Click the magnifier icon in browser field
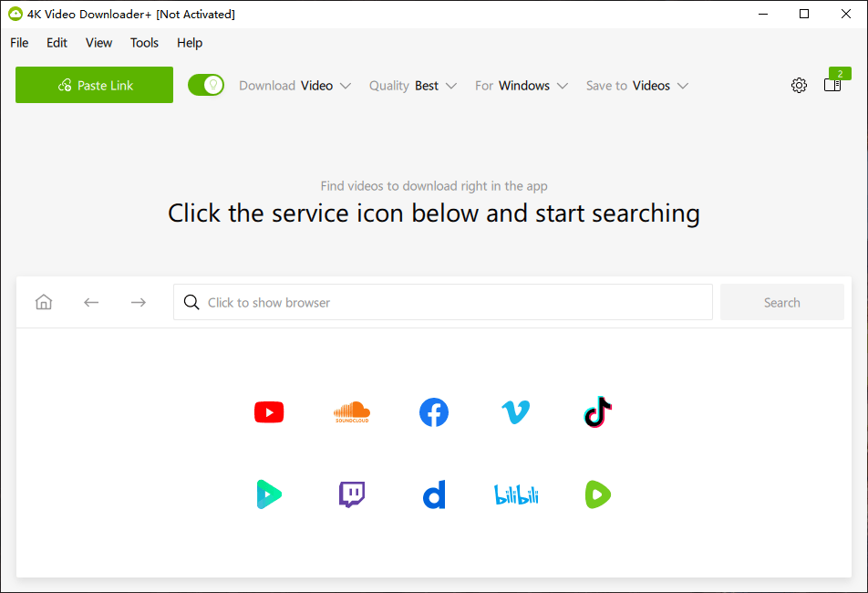 (x=191, y=302)
